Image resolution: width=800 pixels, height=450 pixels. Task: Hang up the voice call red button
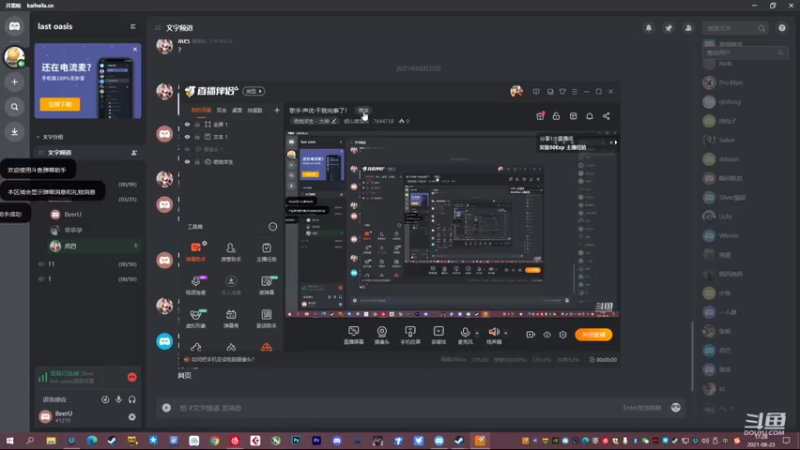coord(132,377)
